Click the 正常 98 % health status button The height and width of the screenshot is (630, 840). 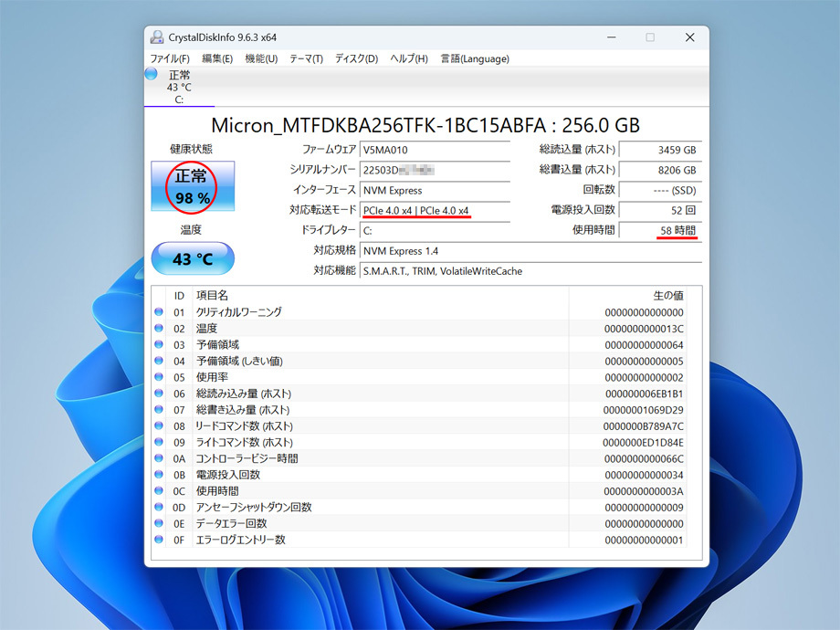pos(193,186)
